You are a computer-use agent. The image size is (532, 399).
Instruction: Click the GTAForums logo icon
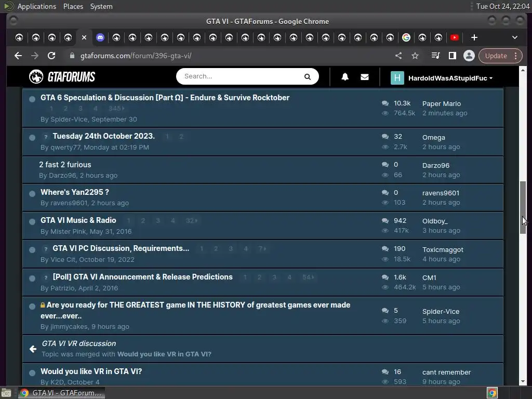coord(36,77)
